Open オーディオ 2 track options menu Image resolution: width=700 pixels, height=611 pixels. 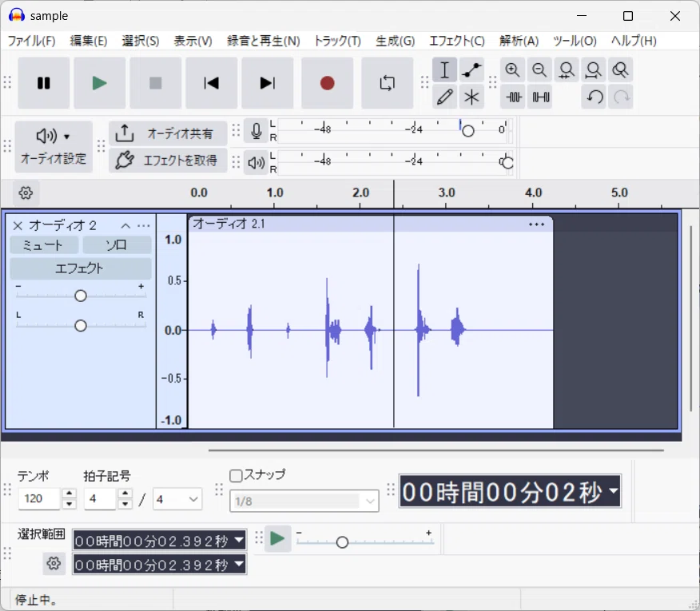pos(144,226)
